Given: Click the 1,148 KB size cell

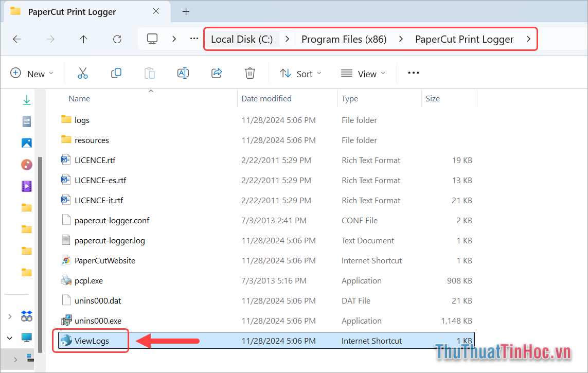Looking at the screenshot, I should pos(456,321).
